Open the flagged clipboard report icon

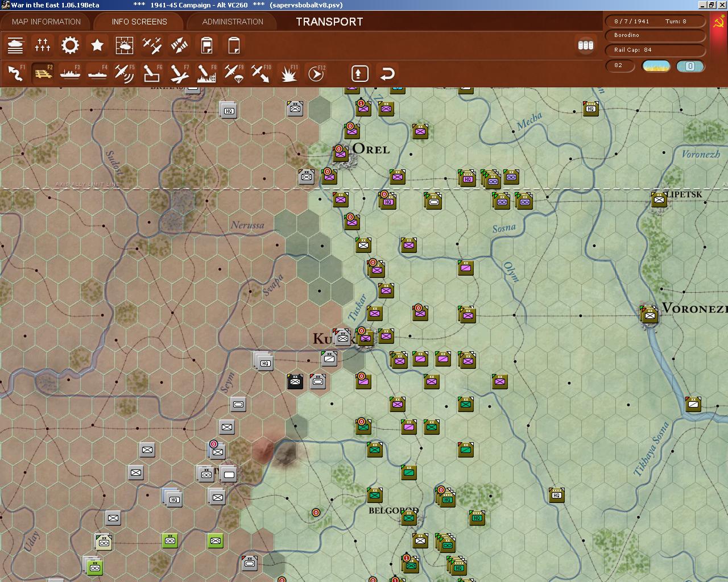pyautogui.click(x=206, y=45)
